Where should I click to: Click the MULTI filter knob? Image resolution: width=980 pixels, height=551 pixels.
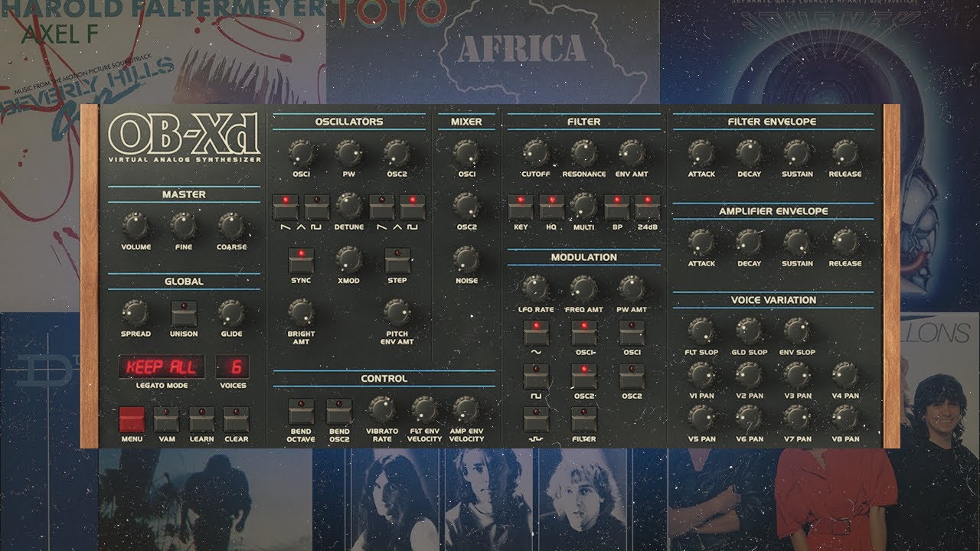pos(583,205)
